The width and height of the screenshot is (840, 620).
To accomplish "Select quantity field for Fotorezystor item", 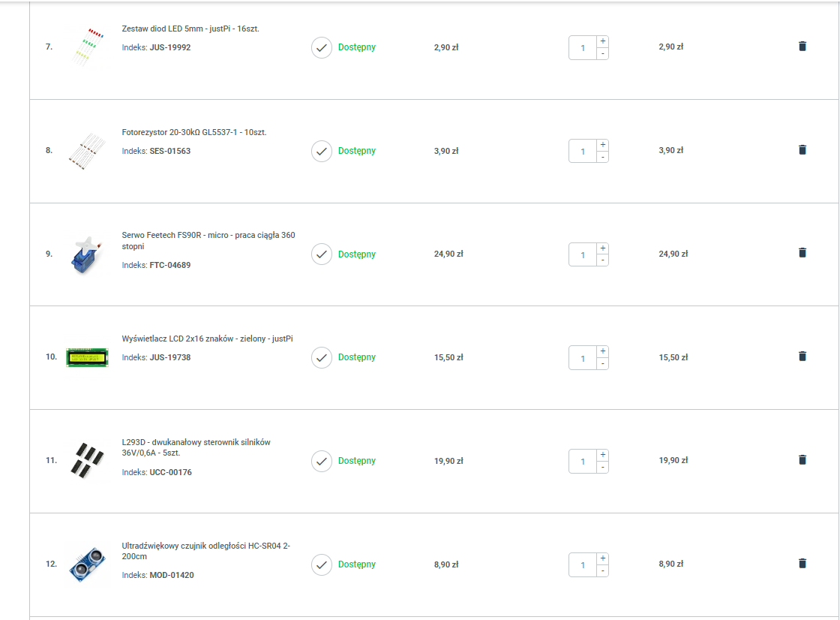I will pyautogui.click(x=583, y=151).
